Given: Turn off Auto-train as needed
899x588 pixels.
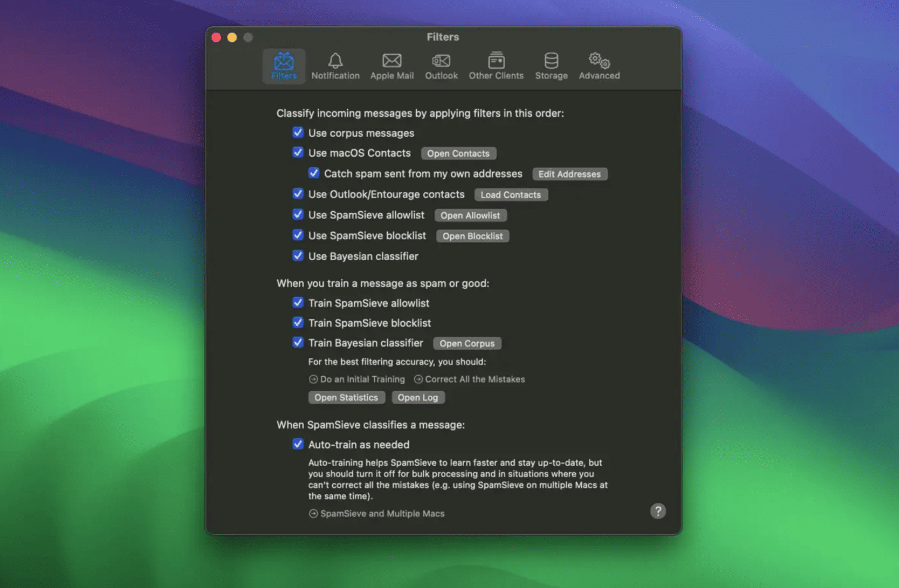Looking at the screenshot, I should (297, 444).
